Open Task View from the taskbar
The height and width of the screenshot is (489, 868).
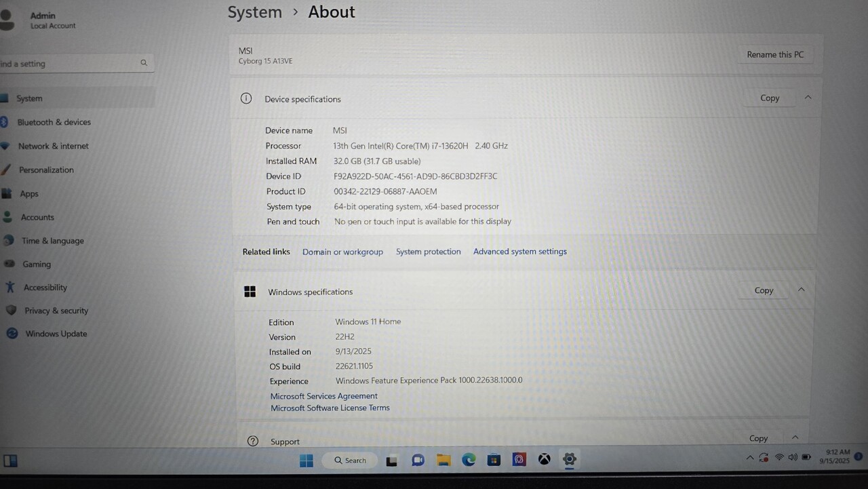coord(391,461)
